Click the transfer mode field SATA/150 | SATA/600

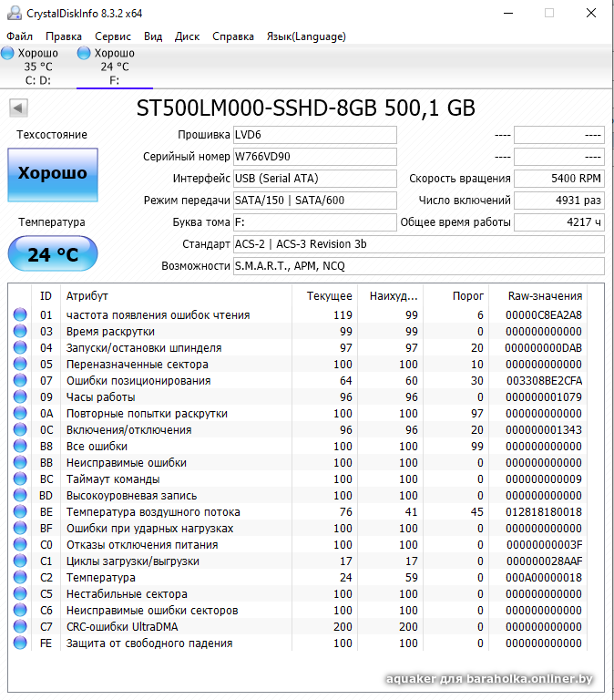(315, 201)
